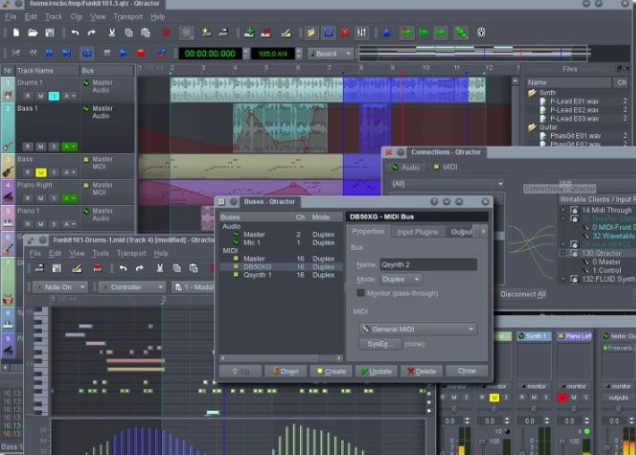This screenshot has height=455, width=636.
Task: Start playback with the blue play button
Action: coord(123,53)
